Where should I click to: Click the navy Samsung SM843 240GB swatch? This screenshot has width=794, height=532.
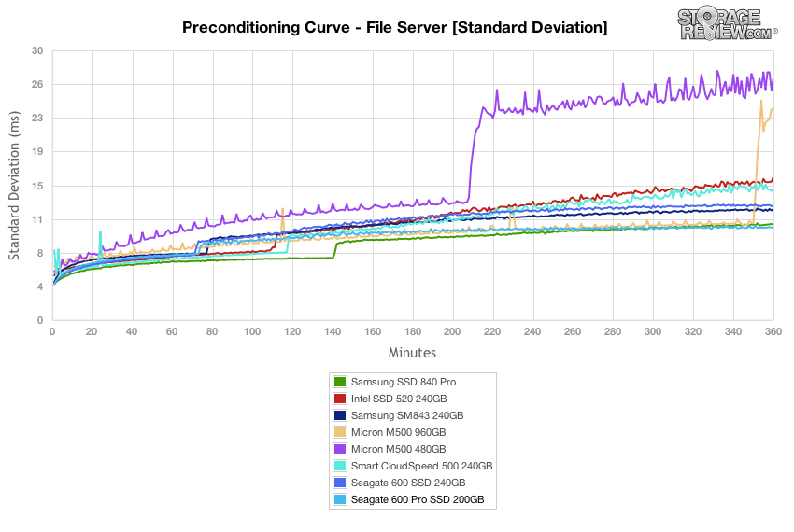pyautogui.click(x=340, y=415)
